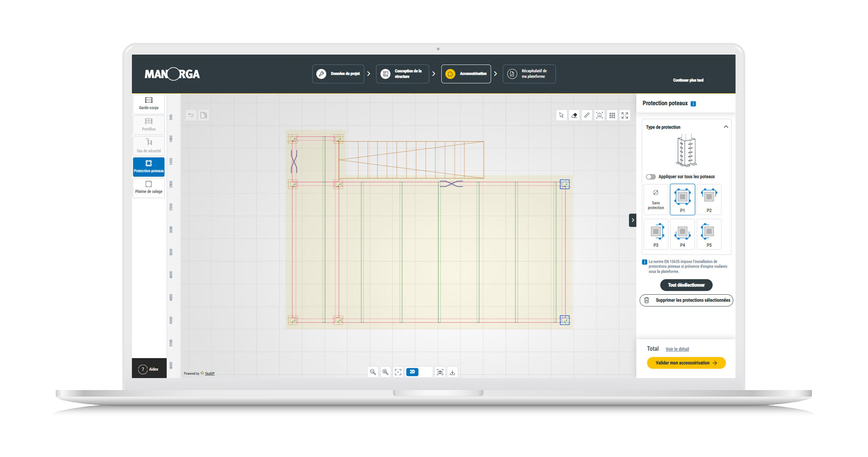
Task: Click the undo arrow above the canvas
Action: (x=190, y=115)
